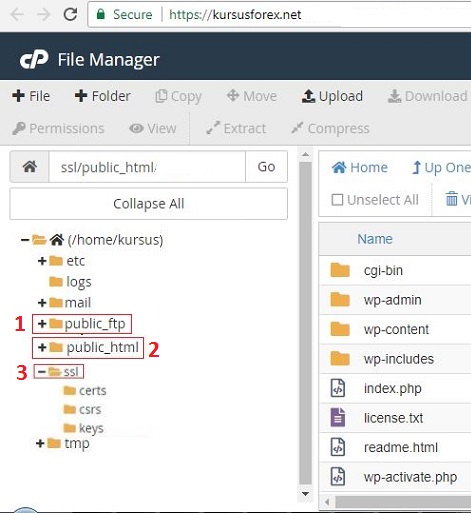This screenshot has height=513, width=471.
Task: Collapse the /home/kursus root node
Action: (25, 240)
